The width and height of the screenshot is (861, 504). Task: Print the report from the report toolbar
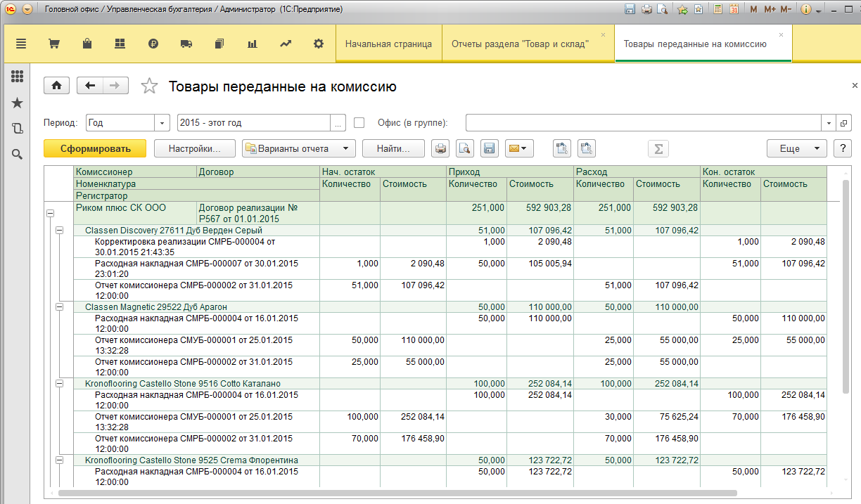point(440,148)
